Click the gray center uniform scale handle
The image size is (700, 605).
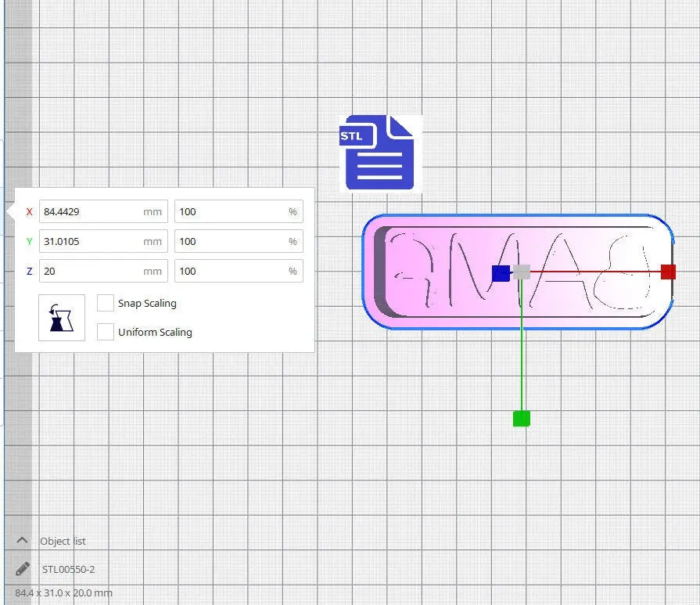522,272
